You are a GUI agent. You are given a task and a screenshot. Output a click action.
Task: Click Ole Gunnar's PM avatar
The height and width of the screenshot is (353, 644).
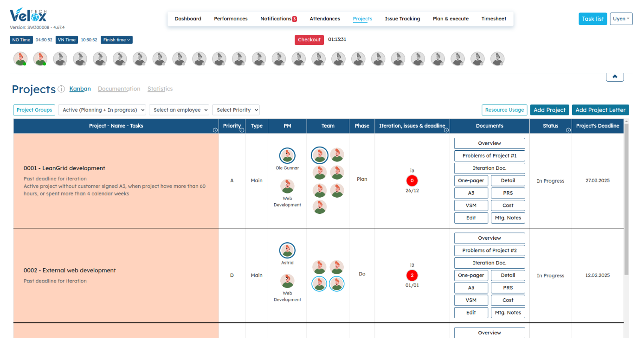click(x=287, y=156)
